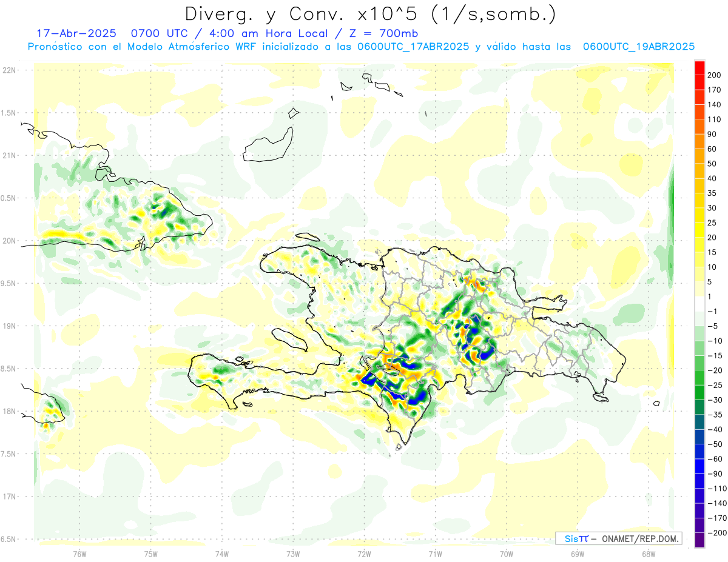This screenshot has width=728, height=562.
Task: Click the 71W longitude label
Action: pos(435,554)
